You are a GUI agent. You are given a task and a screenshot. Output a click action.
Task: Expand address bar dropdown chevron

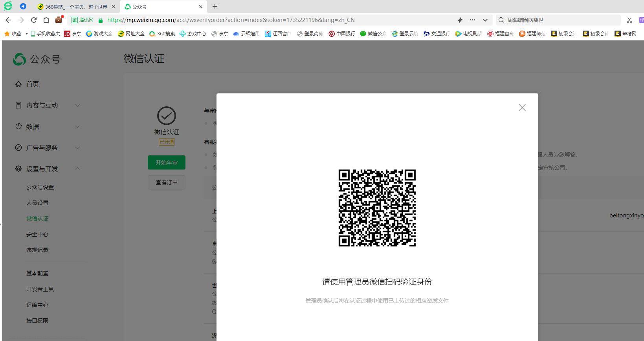(485, 20)
